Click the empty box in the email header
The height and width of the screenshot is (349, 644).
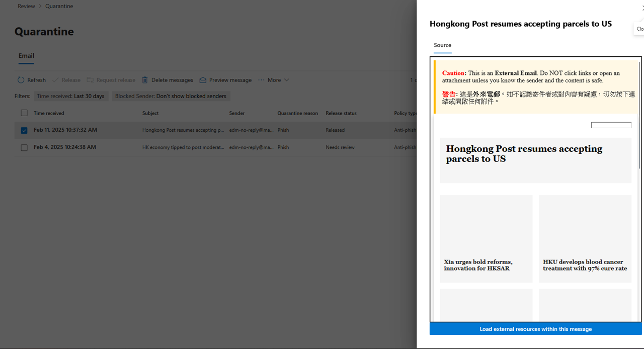611,125
